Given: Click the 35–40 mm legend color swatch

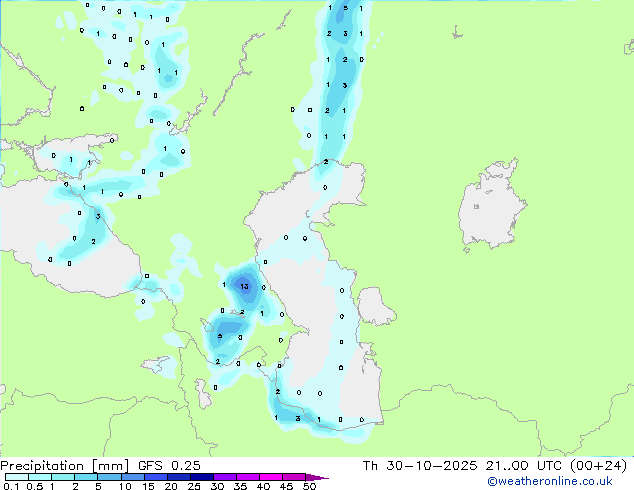Looking at the screenshot, I should (x=247, y=477).
